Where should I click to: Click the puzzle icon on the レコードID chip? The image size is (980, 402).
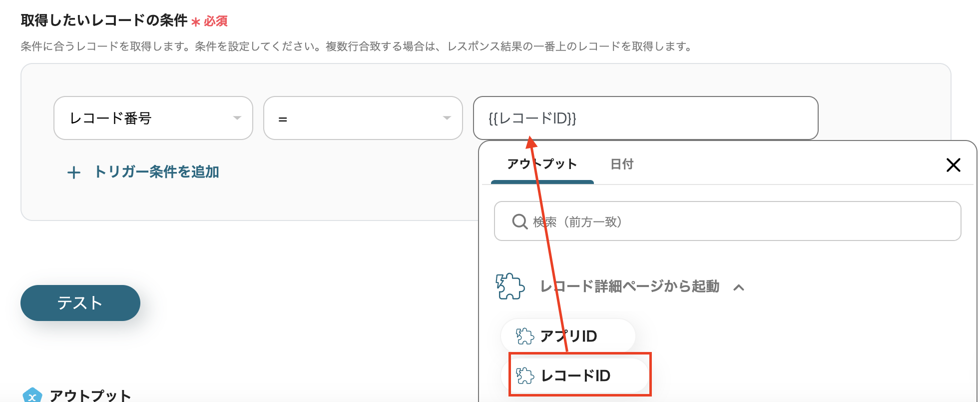click(x=525, y=376)
